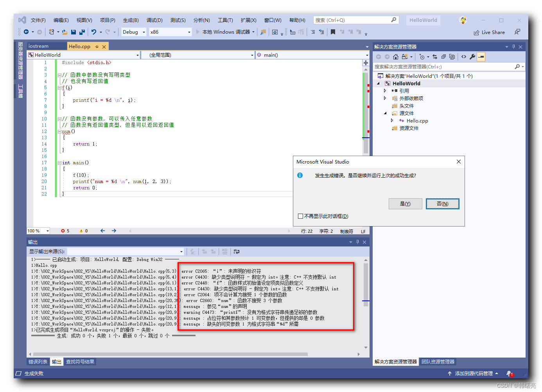Click the switch views icon in Solution Explorer
The height and width of the screenshot is (392, 542).
(405, 57)
